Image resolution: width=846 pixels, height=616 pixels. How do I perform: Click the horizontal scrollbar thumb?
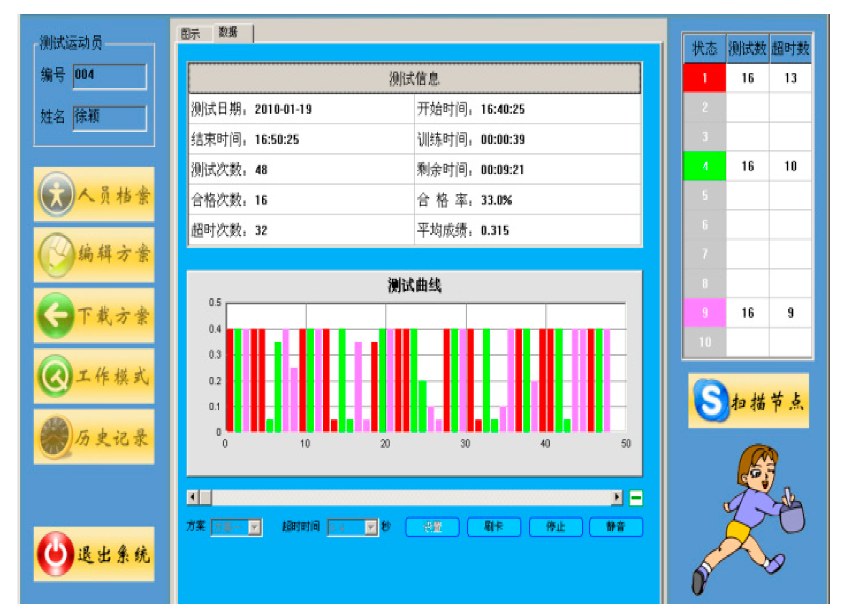[x=206, y=497]
